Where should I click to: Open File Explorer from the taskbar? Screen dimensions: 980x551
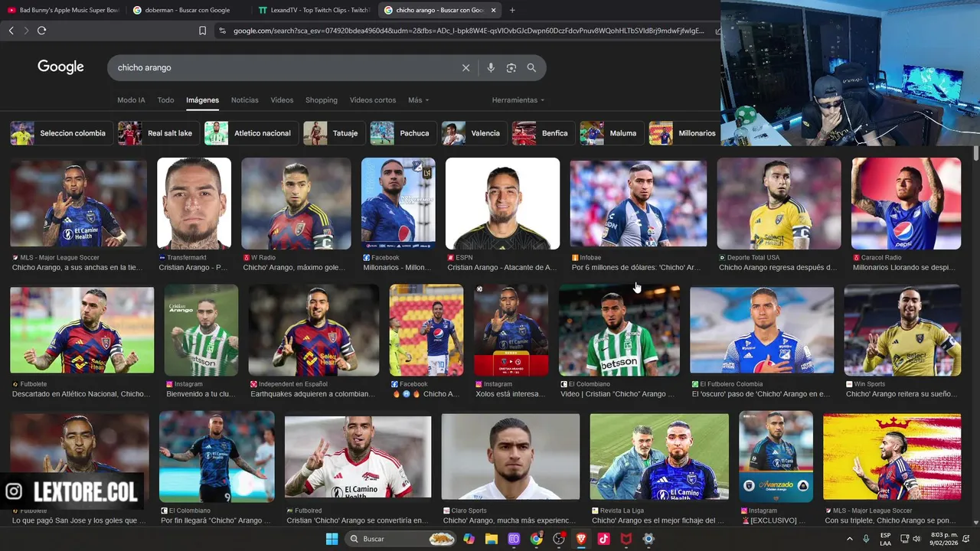(x=491, y=539)
